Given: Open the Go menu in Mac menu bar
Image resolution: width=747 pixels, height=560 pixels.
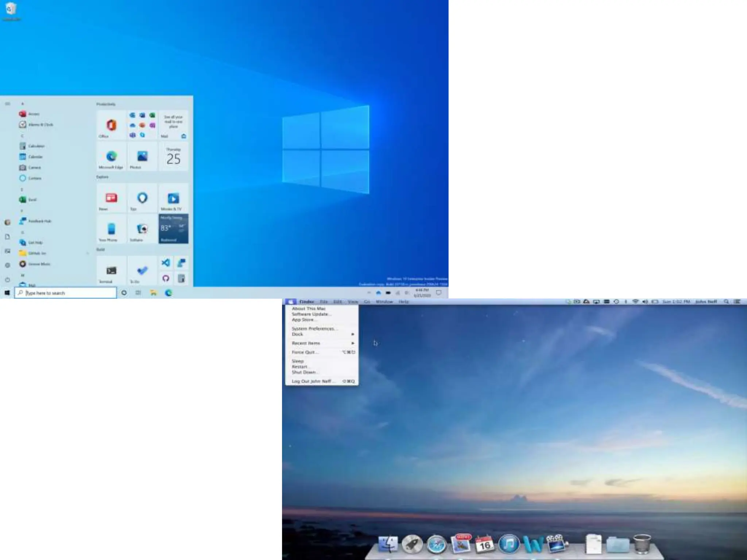Looking at the screenshot, I should [367, 302].
